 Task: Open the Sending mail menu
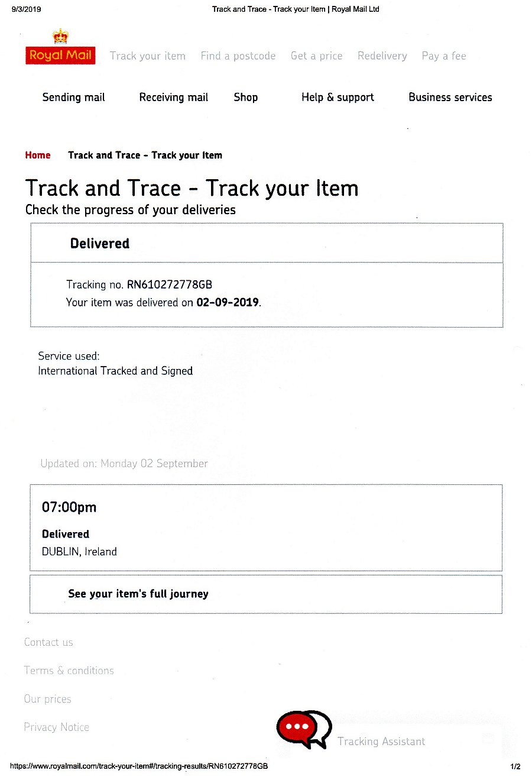click(x=73, y=98)
